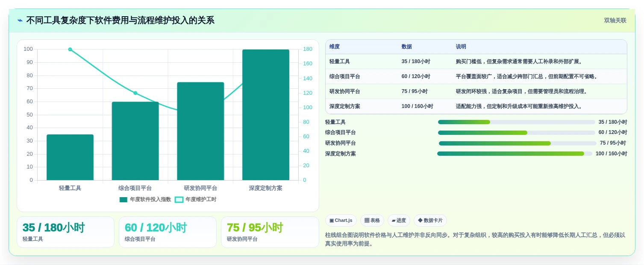Click the 100 / 160小时 progress value

coord(612,154)
